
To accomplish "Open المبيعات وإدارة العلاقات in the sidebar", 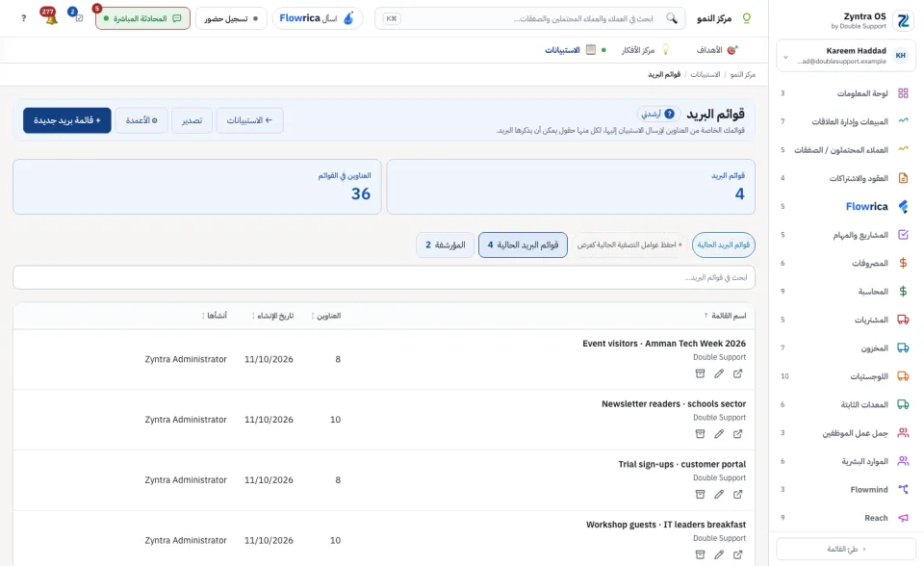I will tap(846, 121).
